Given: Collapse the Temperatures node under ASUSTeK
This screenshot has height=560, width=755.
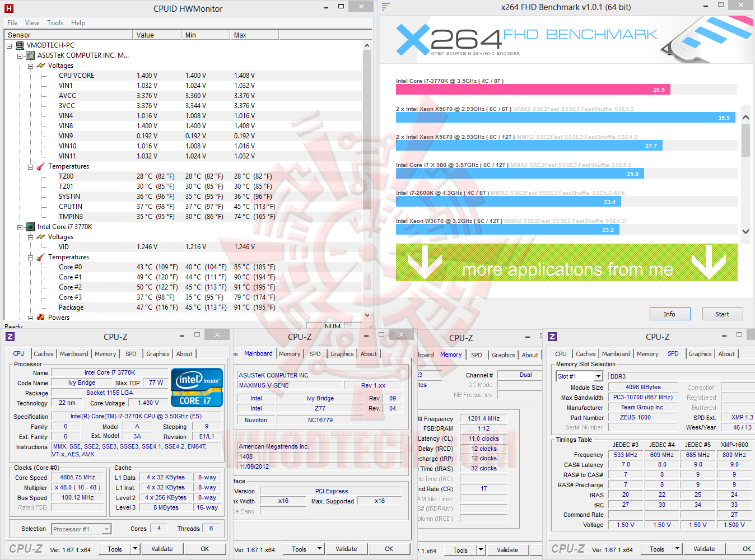Looking at the screenshot, I should tap(30, 166).
